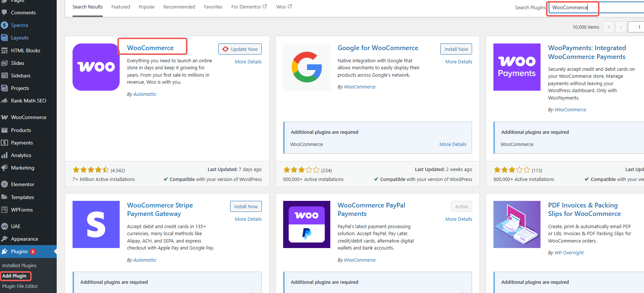Open the For Elementor external tab
This screenshot has height=293, width=644.
point(249,7)
